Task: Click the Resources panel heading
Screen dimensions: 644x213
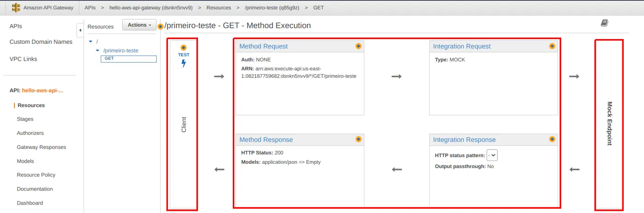Action: [100, 27]
